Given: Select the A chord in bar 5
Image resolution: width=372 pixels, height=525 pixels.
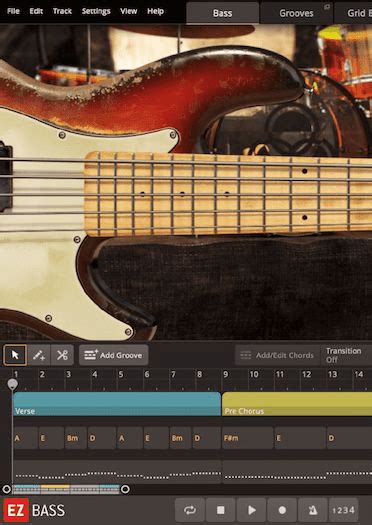Looking at the screenshot, I should click(130, 438).
